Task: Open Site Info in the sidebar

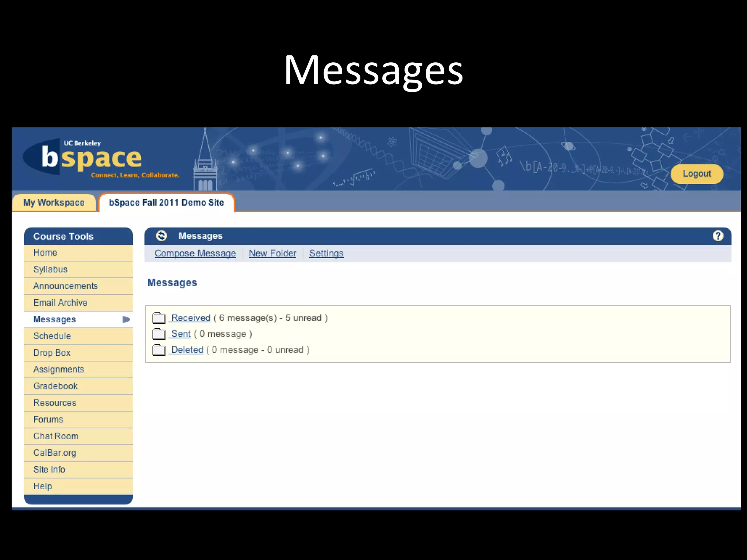Action: 78,470
